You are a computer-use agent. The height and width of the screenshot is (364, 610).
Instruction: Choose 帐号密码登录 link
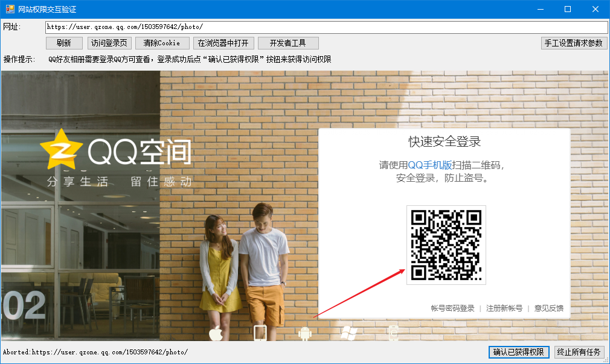click(x=453, y=308)
